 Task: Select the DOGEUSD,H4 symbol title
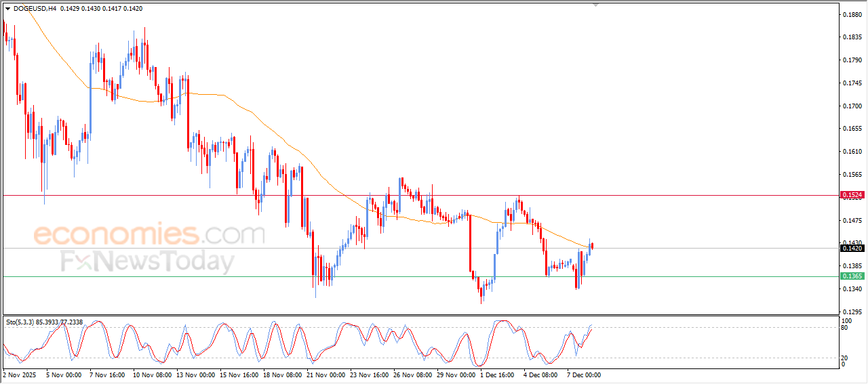pyautogui.click(x=35, y=9)
